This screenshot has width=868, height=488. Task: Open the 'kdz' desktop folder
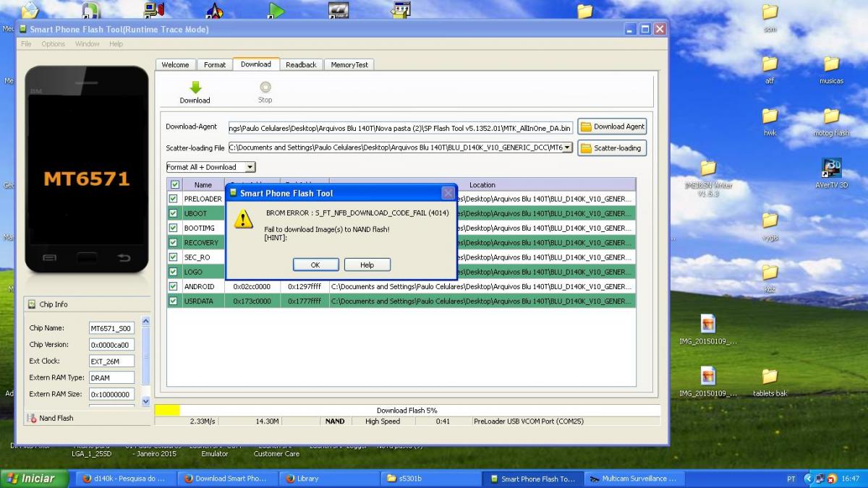[x=770, y=272]
